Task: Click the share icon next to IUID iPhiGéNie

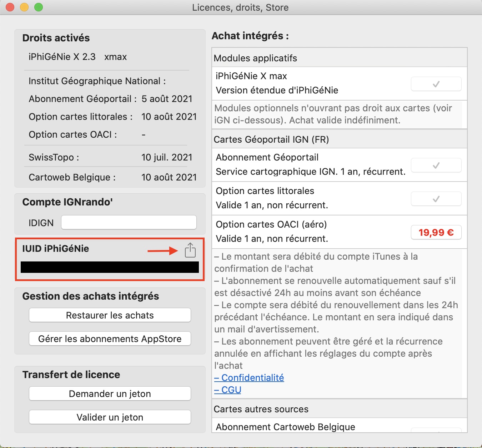Action: click(190, 250)
